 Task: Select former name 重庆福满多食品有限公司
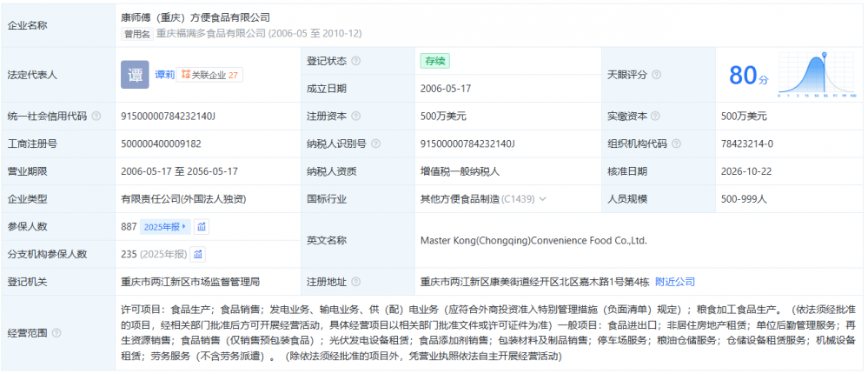click(210, 34)
